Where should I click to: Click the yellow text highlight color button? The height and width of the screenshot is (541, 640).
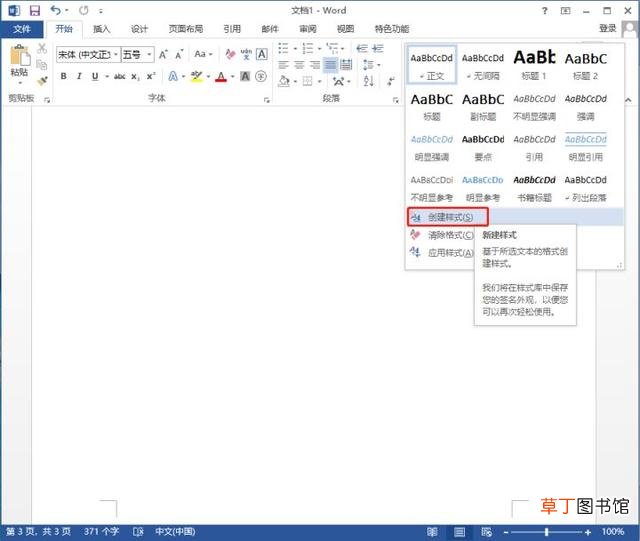pyautogui.click(x=197, y=76)
